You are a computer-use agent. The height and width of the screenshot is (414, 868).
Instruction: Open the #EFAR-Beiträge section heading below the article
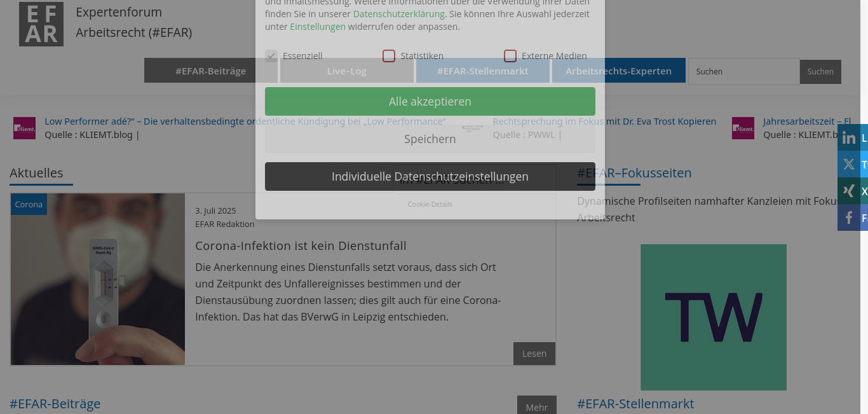pyautogui.click(x=55, y=404)
